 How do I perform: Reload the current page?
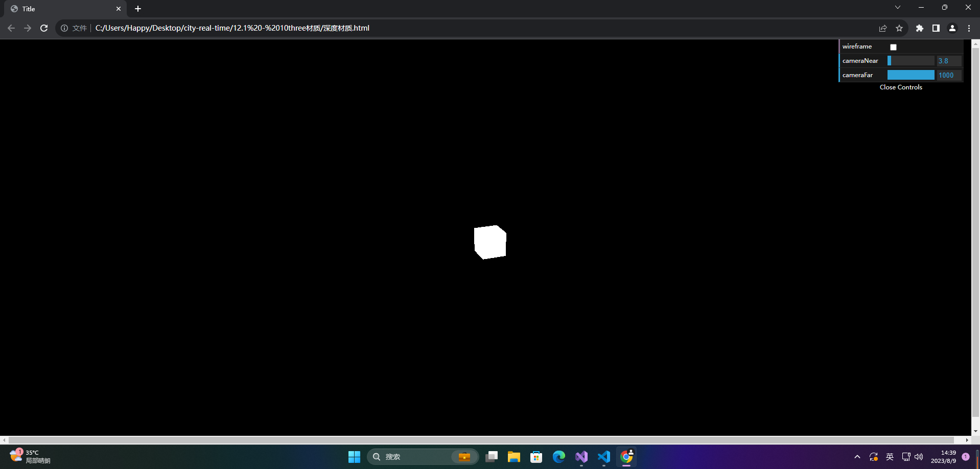44,28
